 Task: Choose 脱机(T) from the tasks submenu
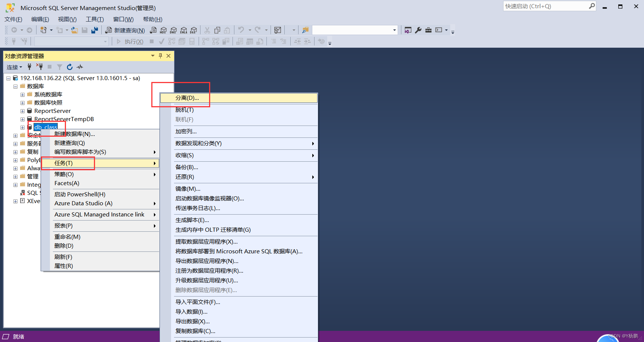tap(239, 110)
